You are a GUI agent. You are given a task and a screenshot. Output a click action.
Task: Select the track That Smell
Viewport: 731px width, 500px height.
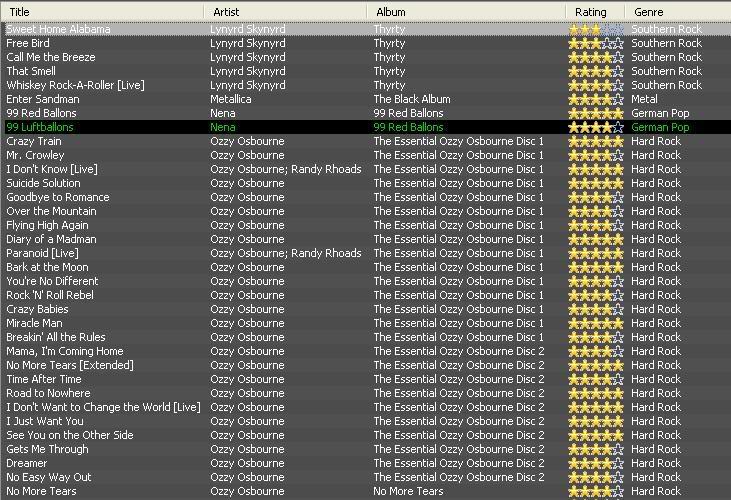pyautogui.click(x=31, y=71)
